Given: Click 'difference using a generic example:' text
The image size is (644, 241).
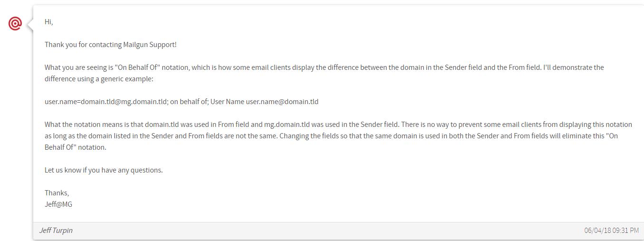Looking at the screenshot, I should pyautogui.click(x=99, y=79).
